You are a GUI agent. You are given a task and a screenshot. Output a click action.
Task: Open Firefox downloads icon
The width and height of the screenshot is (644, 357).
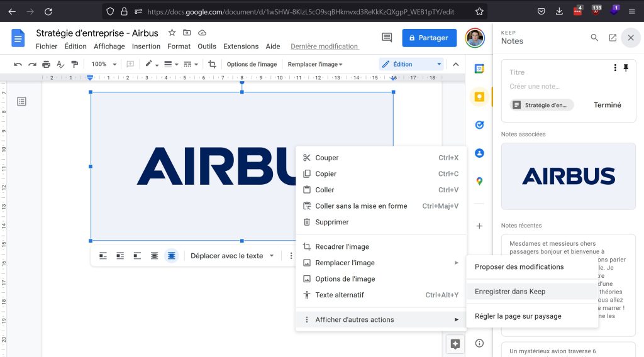[559, 11]
